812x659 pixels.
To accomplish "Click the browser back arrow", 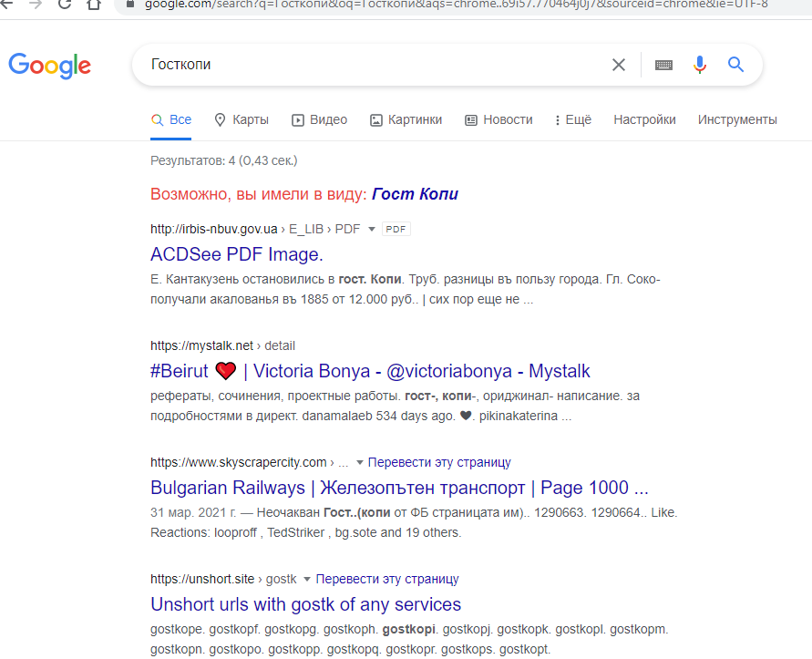I will coord(6,5).
